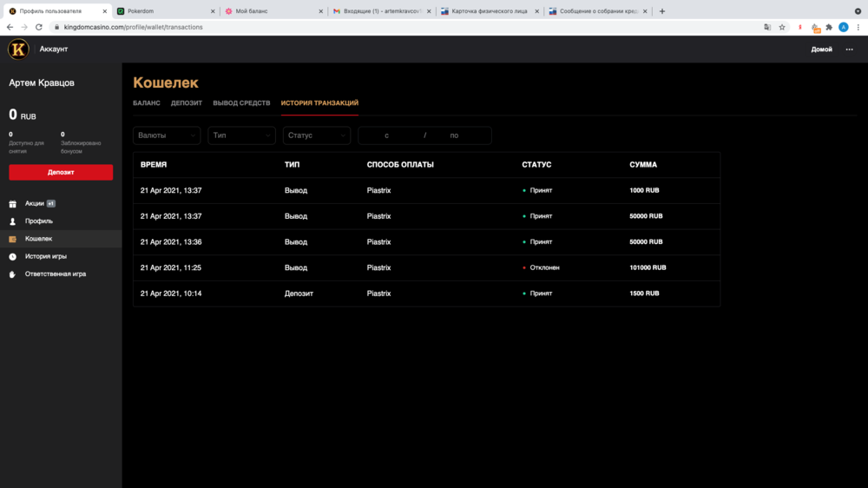This screenshot has height=488, width=868.
Task: Switch to the Вывод средств tab
Action: click(241, 103)
